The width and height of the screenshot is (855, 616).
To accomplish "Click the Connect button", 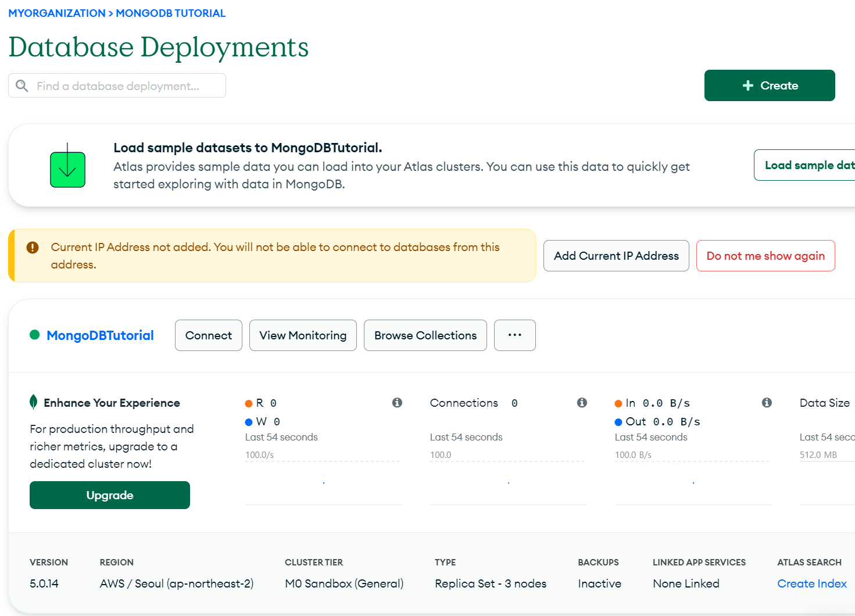I will (x=209, y=335).
